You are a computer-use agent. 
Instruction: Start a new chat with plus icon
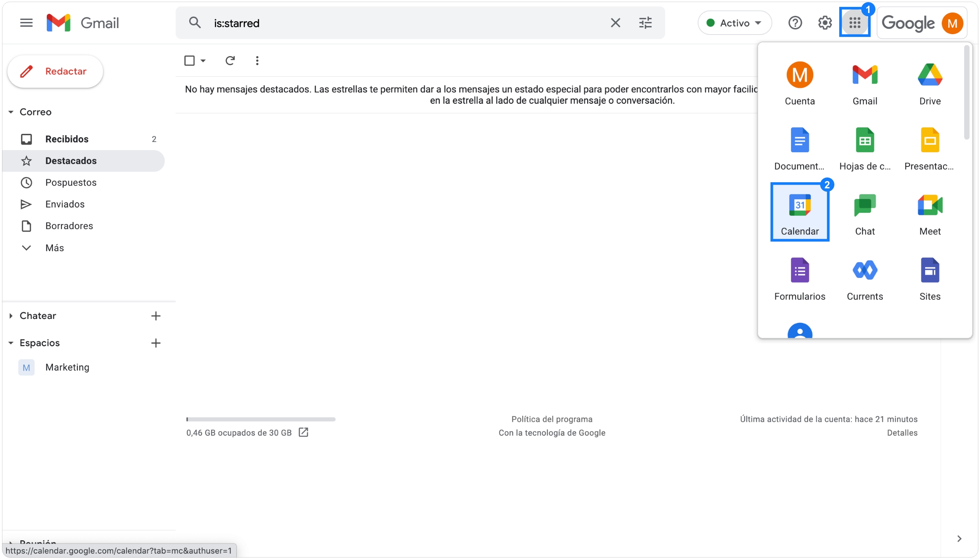click(x=156, y=316)
